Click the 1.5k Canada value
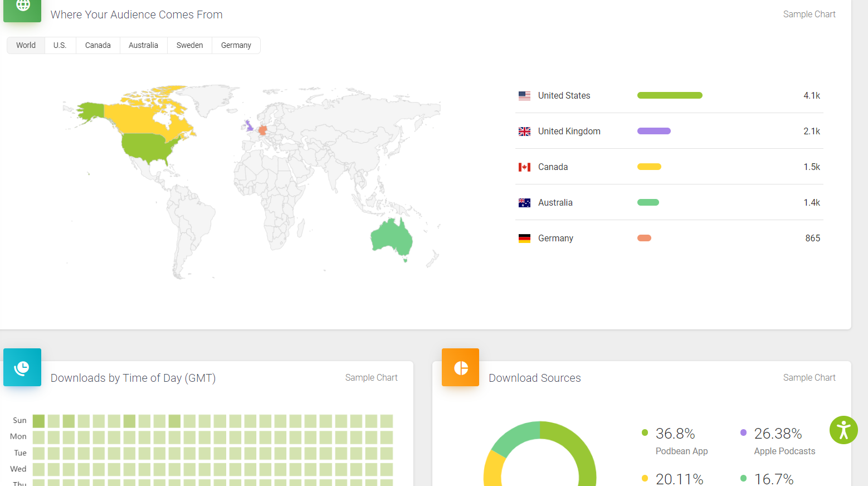The width and height of the screenshot is (868, 486). [x=812, y=167]
